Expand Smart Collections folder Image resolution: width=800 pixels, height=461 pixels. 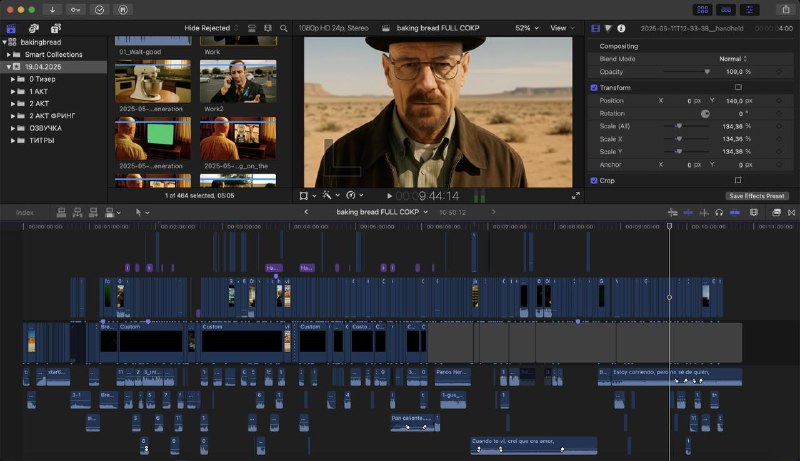pyautogui.click(x=8, y=55)
